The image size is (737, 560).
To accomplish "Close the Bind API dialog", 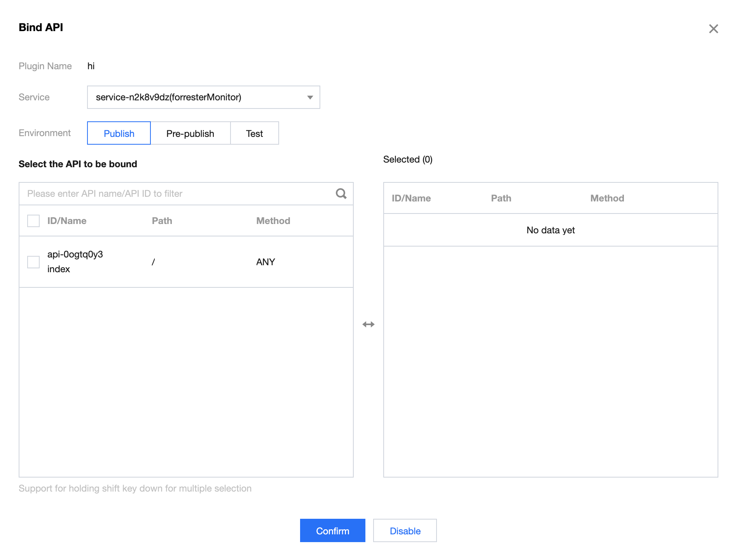I will [713, 29].
